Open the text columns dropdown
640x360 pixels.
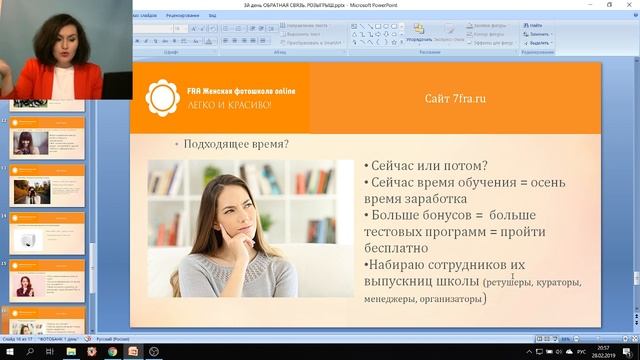264,41
